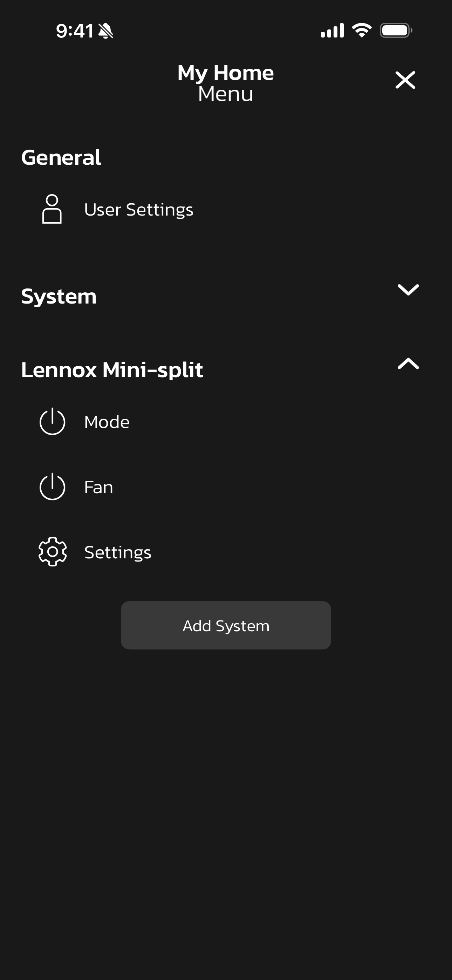Tap the Wi-Fi status icon
The image size is (452, 980).
pyautogui.click(x=362, y=30)
